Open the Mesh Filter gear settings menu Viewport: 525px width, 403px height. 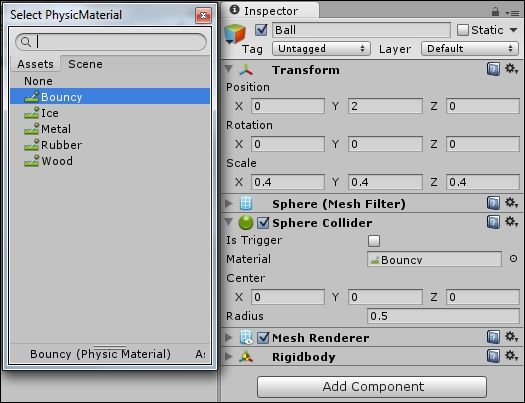511,203
